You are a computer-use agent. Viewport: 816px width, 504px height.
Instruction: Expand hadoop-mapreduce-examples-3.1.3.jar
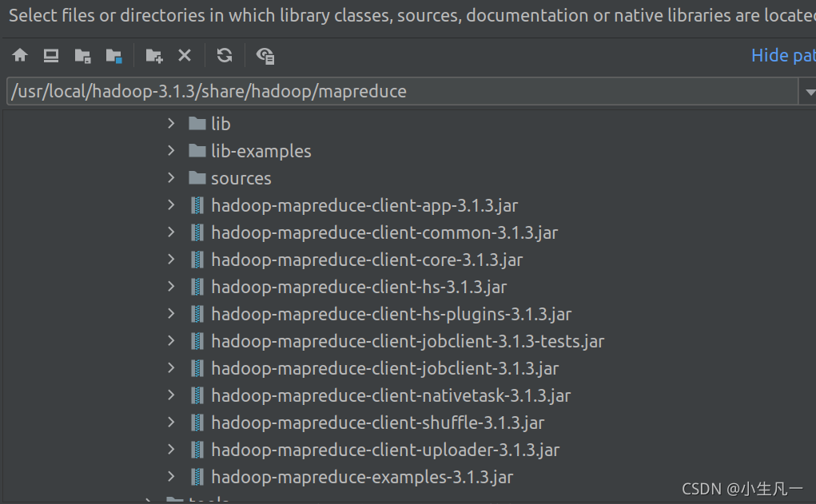[171, 477]
